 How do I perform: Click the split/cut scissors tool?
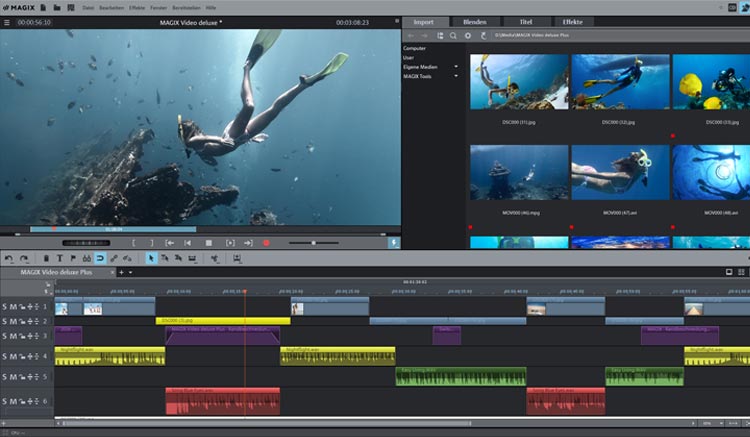tap(214, 258)
